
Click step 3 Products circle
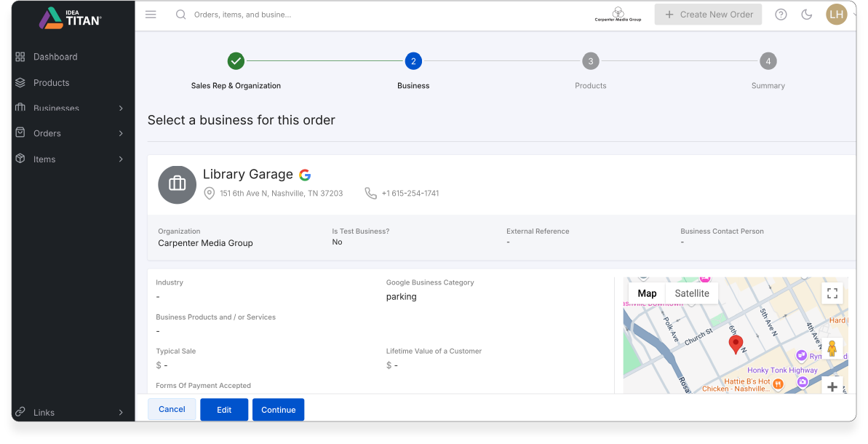[x=591, y=61]
